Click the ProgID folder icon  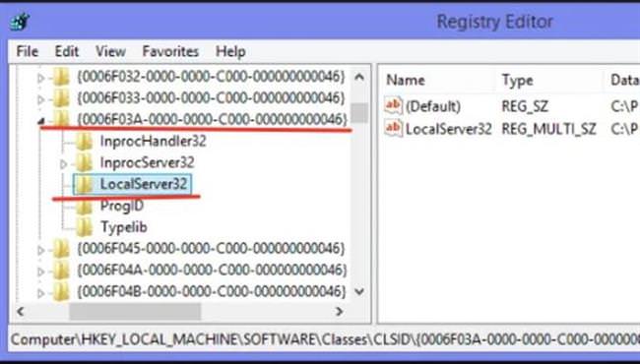(85, 207)
